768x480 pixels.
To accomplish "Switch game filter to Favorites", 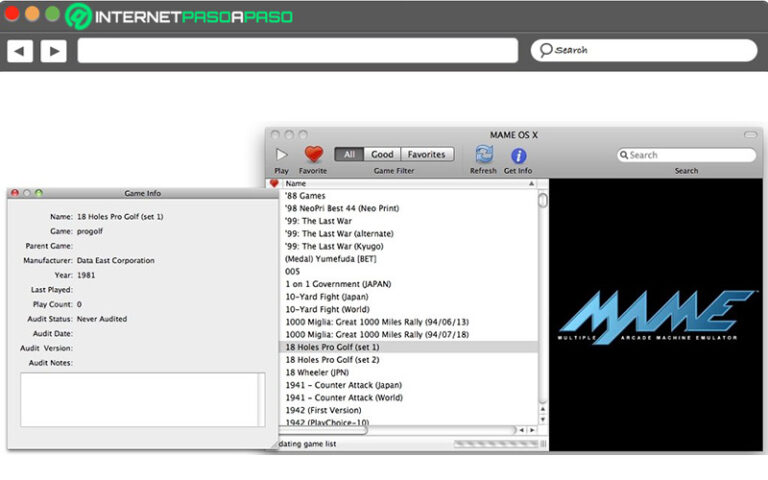I will [x=426, y=155].
